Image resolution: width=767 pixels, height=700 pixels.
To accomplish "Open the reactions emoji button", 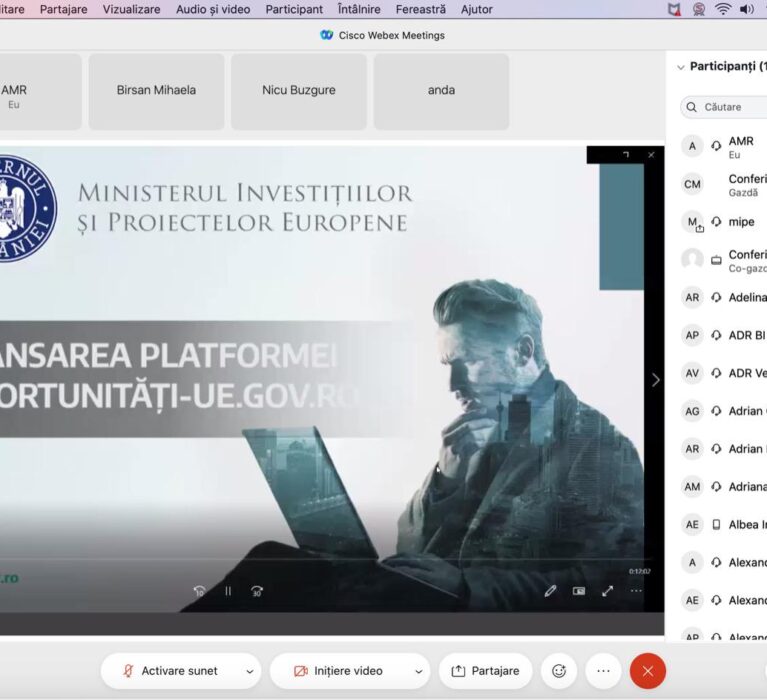I will point(559,671).
